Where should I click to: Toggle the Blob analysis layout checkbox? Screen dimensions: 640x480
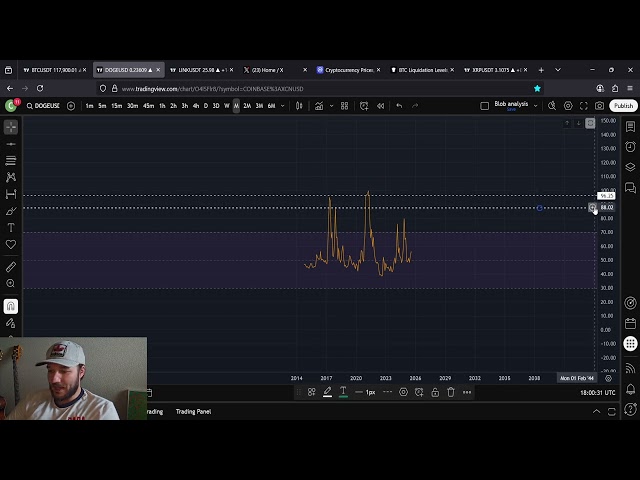[485, 106]
